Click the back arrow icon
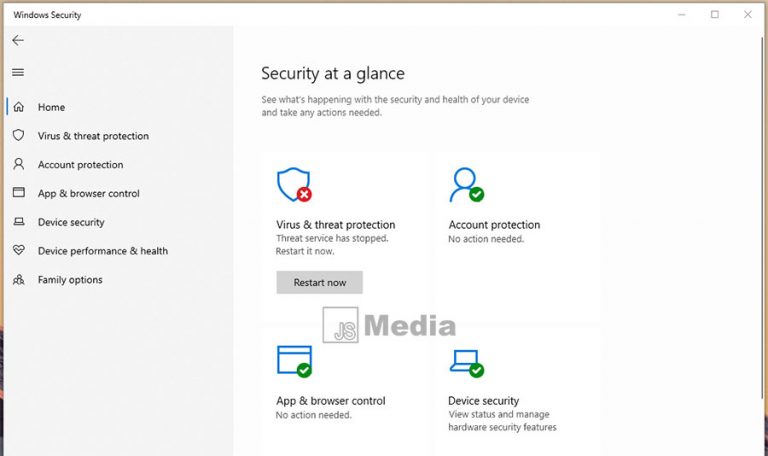768x456 pixels. point(18,40)
